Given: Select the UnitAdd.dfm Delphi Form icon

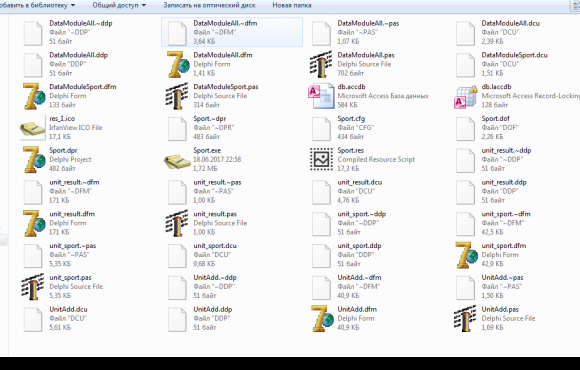Looking at the screenshot, I should pos(322,319).
